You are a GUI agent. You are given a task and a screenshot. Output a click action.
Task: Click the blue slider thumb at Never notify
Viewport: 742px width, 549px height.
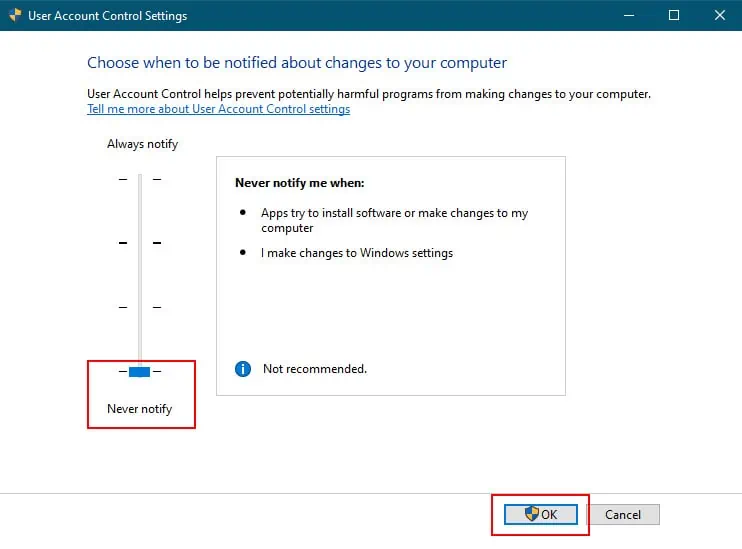point(140,372)
